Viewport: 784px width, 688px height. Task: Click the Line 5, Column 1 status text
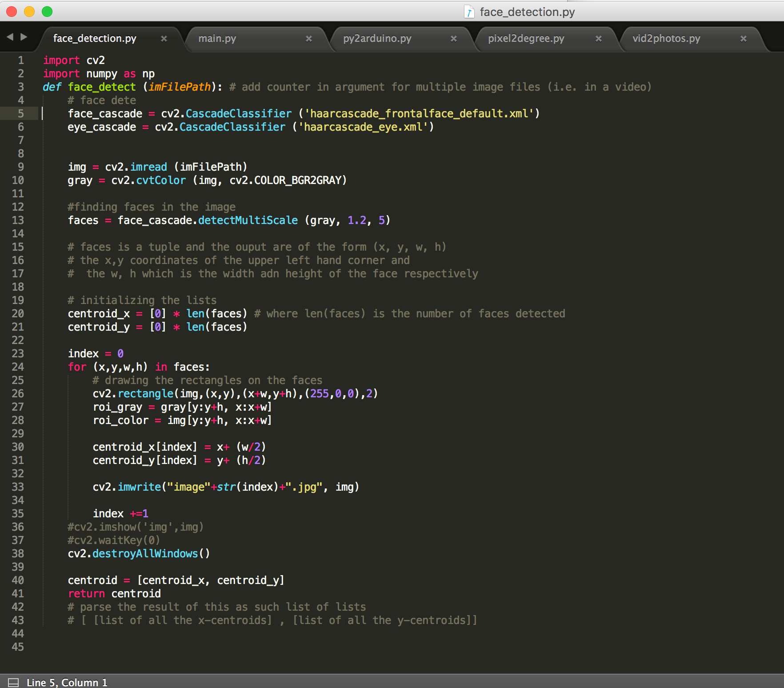(67, 682)
